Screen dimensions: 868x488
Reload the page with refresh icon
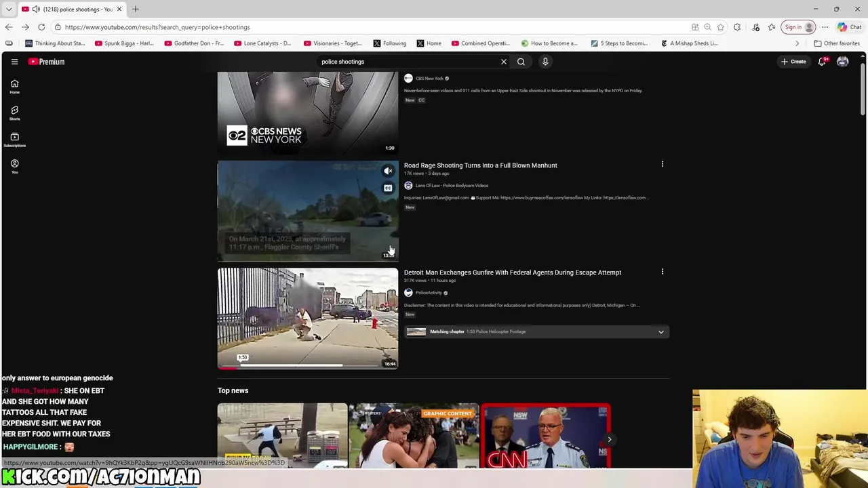pyautogui.click(x=41, y=27)
